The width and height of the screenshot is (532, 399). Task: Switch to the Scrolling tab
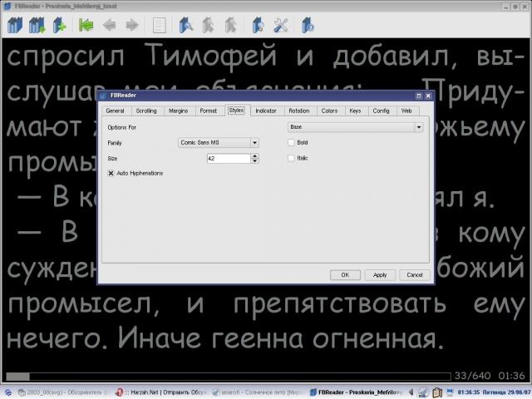click(x=146, y=111)
